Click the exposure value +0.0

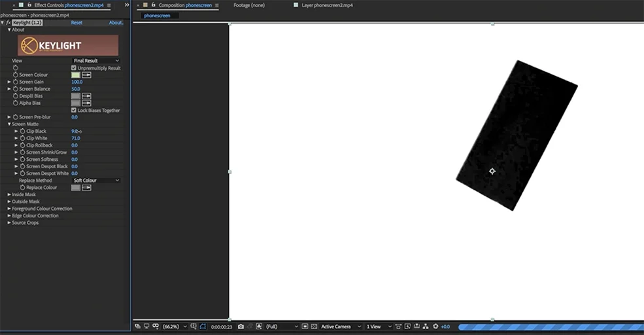(445, 326)
